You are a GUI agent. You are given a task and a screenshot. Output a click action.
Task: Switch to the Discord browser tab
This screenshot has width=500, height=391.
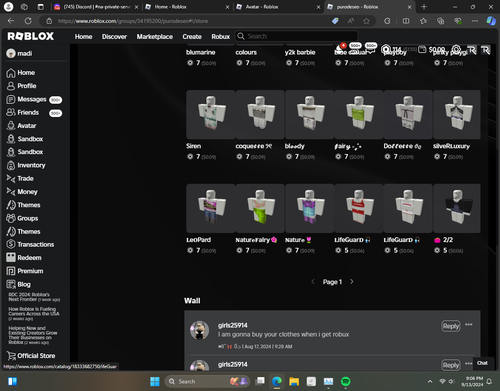[x=96, y=7]
